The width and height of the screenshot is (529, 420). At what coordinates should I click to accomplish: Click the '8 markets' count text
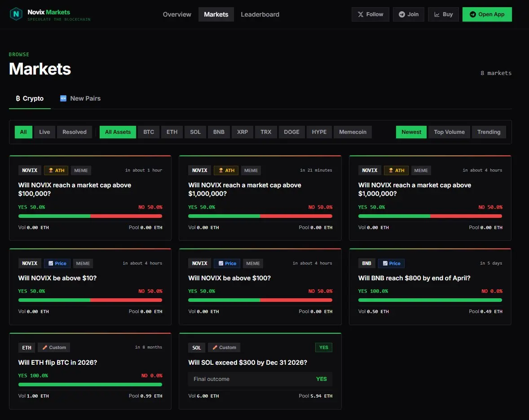click(496, 73)
